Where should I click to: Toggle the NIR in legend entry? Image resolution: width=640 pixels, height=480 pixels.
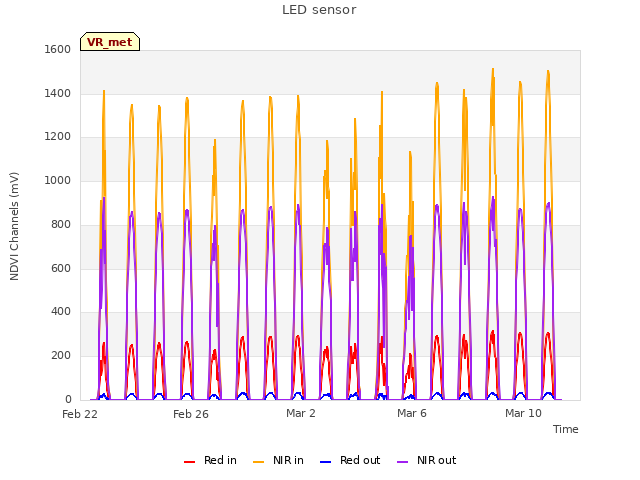pyautogui.click(x=278, y=460)
